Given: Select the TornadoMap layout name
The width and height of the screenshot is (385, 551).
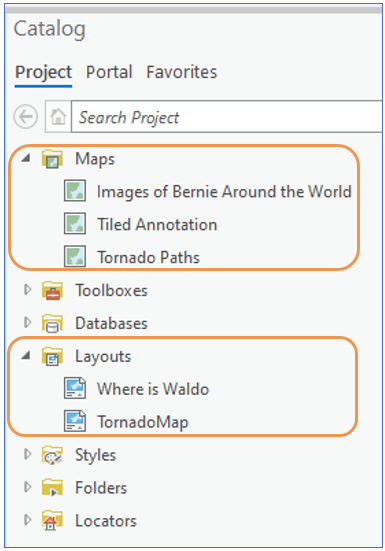Looking at the screenshot, I should [143, 422].
